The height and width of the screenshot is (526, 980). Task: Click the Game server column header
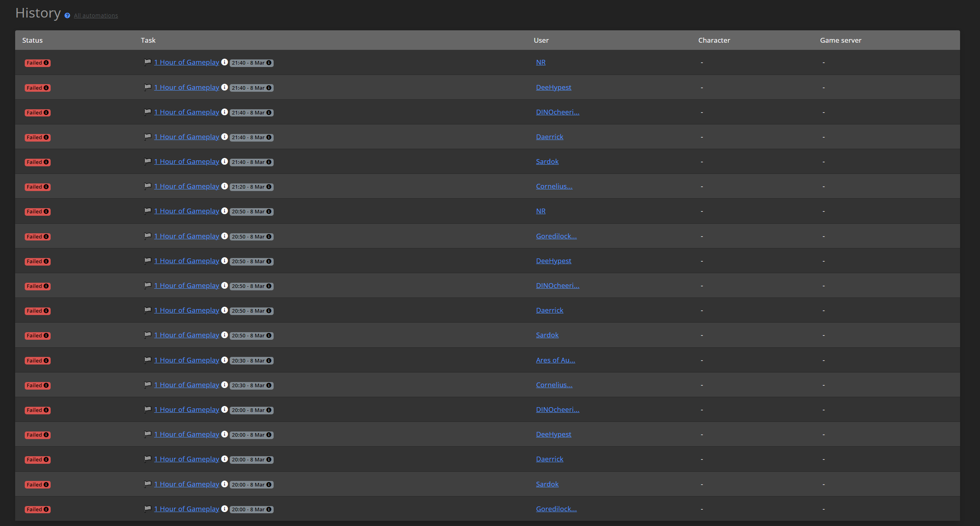click(x=840, y=40)
